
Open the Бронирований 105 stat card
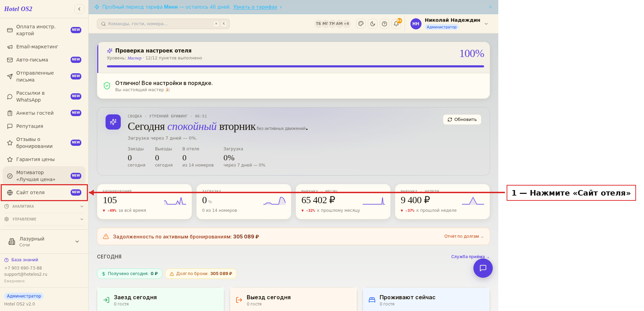(x=144, y=202)
